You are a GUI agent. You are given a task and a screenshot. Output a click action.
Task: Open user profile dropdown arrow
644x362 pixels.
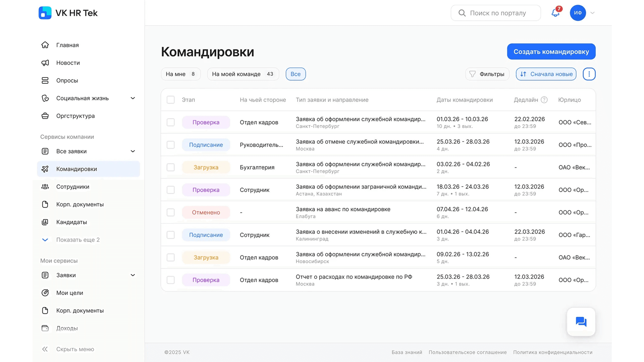coord(592,13)
